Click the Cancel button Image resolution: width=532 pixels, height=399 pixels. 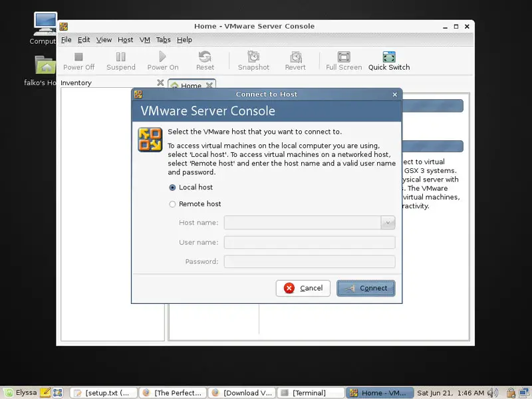[303, 288]
